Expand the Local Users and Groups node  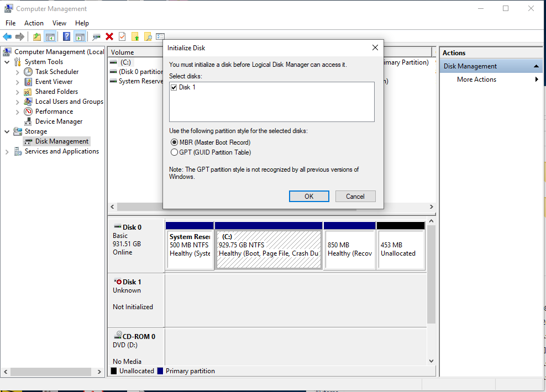coord(18,102)
